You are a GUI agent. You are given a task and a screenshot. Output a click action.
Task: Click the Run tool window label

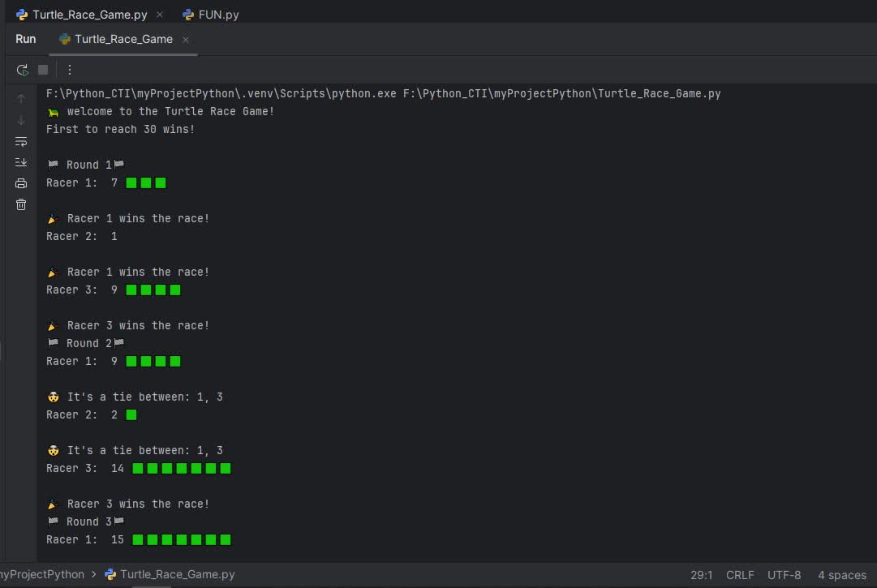(x=26, y=39)
